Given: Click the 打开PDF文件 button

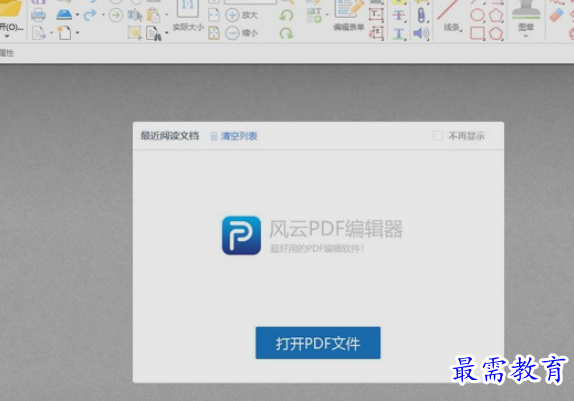Looking at the screenshot, I should click(x=318, y=343).
